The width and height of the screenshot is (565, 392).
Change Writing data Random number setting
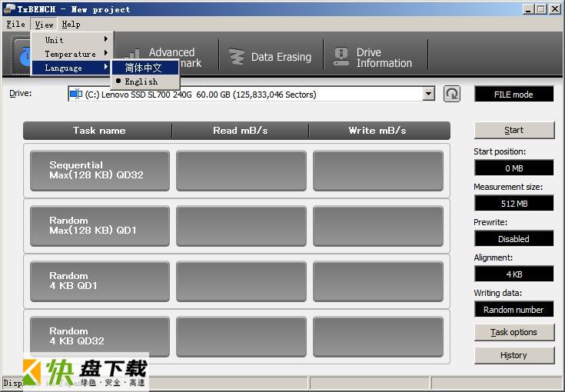[x=513, y=309]
